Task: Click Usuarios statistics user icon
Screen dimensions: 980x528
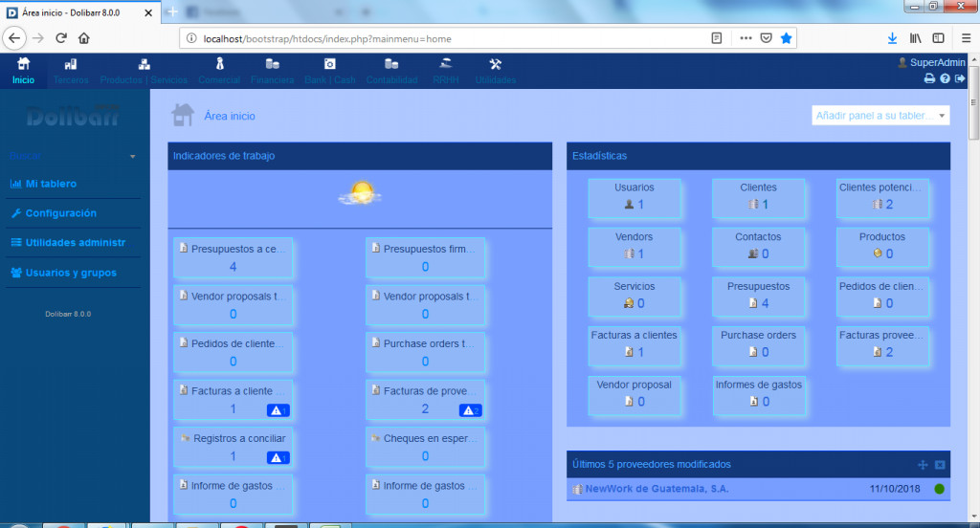Action: 629,205
